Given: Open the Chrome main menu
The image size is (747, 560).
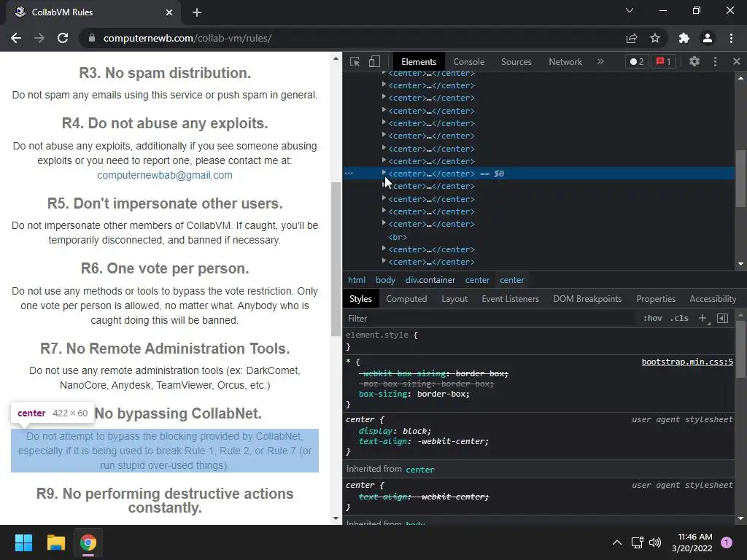Looking at the screenshot, I should tap(731, 38).
